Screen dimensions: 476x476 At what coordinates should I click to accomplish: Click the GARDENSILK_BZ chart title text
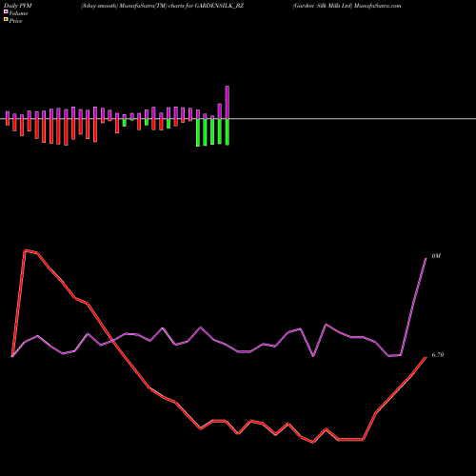click(x=162, y=6)
